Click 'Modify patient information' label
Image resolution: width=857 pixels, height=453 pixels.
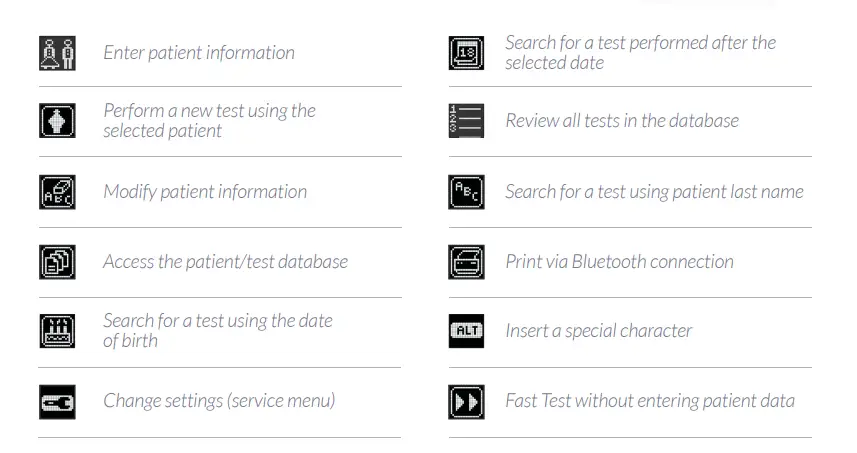[x=205, y=191]
